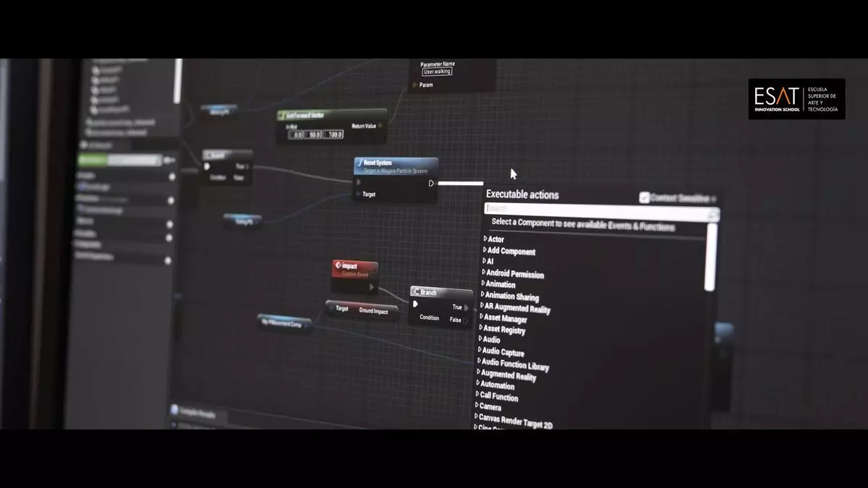Expand the Animation Sharing category
Image resolution: width=868 pixels, height=488 pixels.
pyautogui.click(x=482, y=294)
